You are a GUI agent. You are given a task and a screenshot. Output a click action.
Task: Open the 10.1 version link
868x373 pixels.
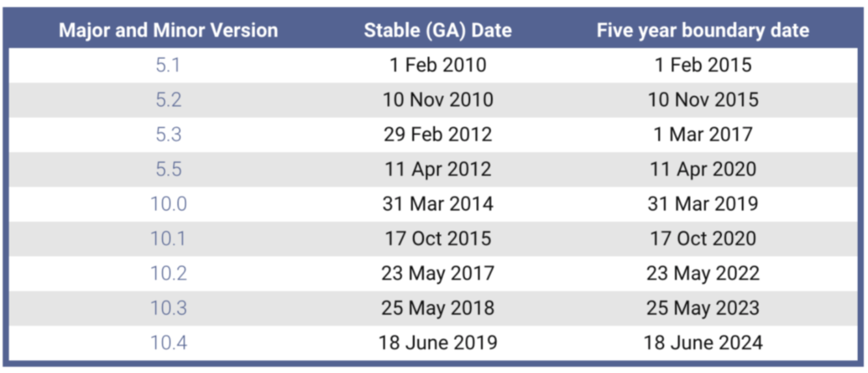[168, 239]
